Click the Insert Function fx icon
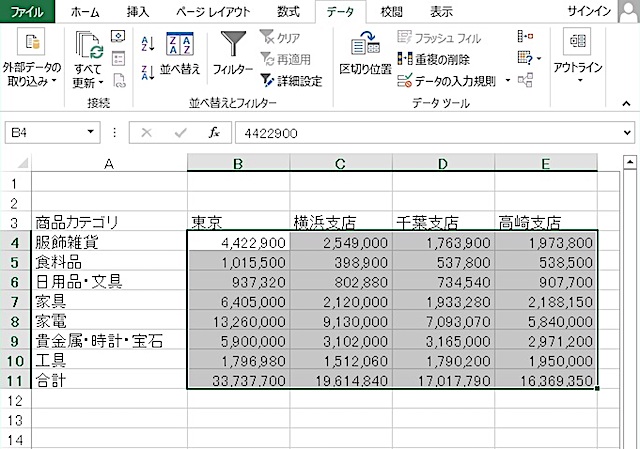The height and width of the screenshot is (449, 640). coord(214,133)
